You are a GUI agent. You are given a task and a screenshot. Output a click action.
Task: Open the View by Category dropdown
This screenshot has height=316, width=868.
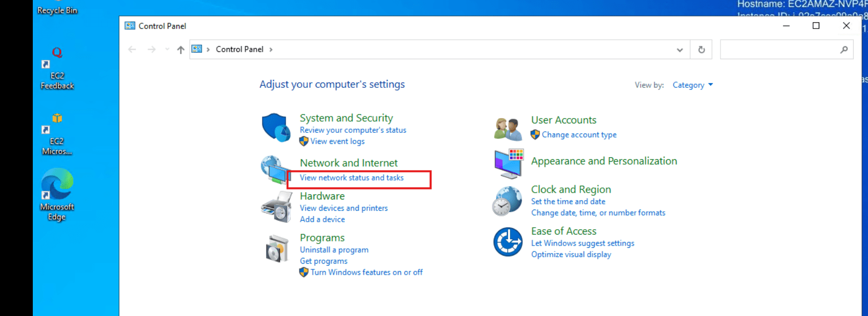[692, 85]
